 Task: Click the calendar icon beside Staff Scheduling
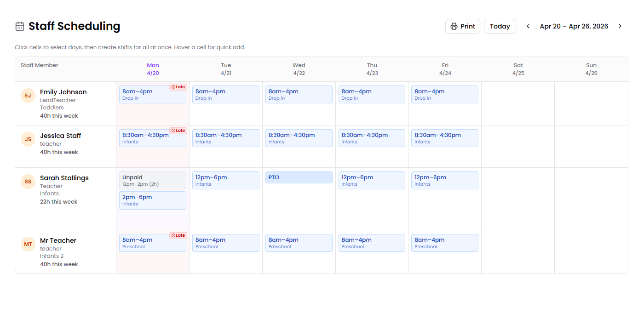click(20, 26)
